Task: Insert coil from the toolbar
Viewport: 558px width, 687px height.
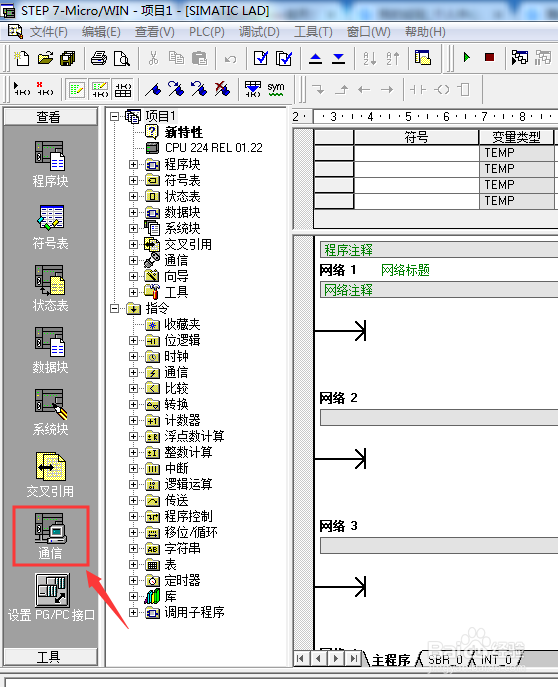Action: (441, 89)
